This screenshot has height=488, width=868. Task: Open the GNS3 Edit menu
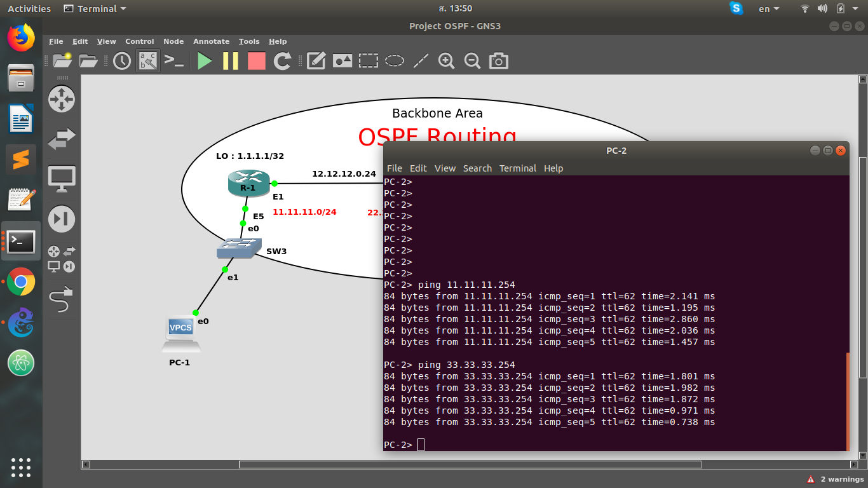pos(80,41)
